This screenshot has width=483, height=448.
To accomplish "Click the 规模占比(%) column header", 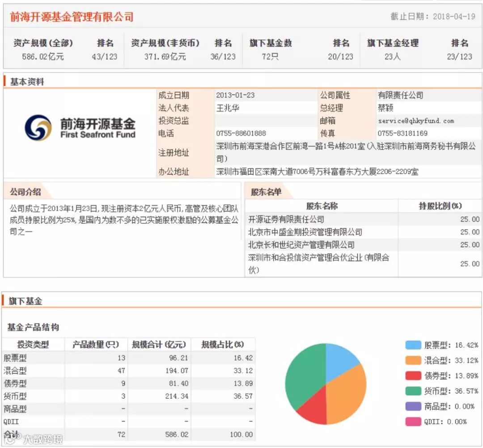I will (x=223, y=344).
